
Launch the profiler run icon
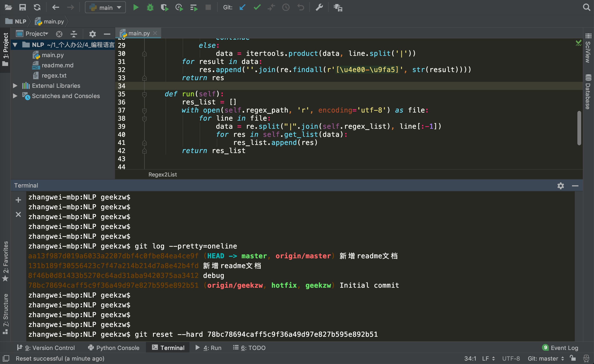coord(179,7)
